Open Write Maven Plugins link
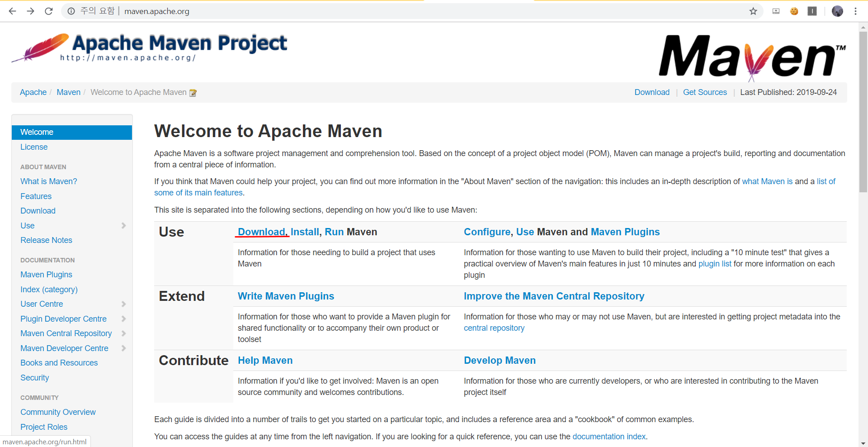 click(x=286, y=296)
